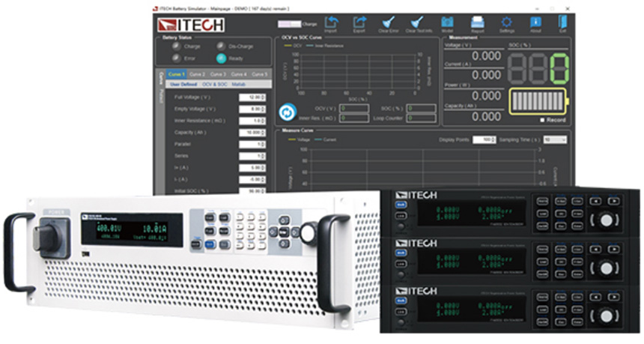Enable the Record checkbox
The image size is (644, 344).
(x=541, y=120)
